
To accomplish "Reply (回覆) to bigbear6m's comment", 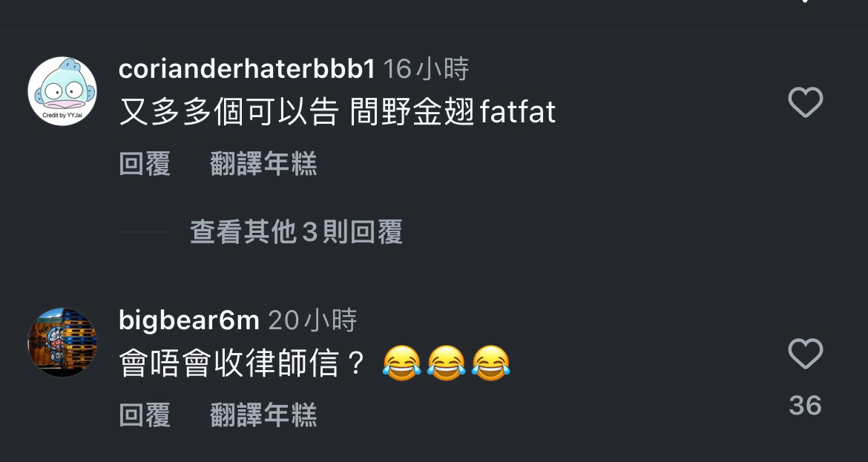I will pos(145,415).
